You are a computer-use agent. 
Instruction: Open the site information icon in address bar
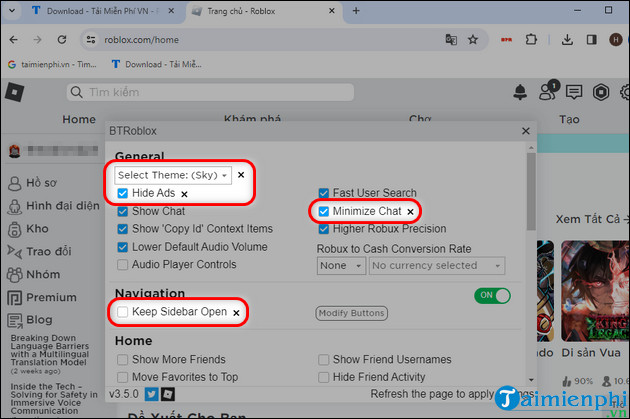click(91, 39)
